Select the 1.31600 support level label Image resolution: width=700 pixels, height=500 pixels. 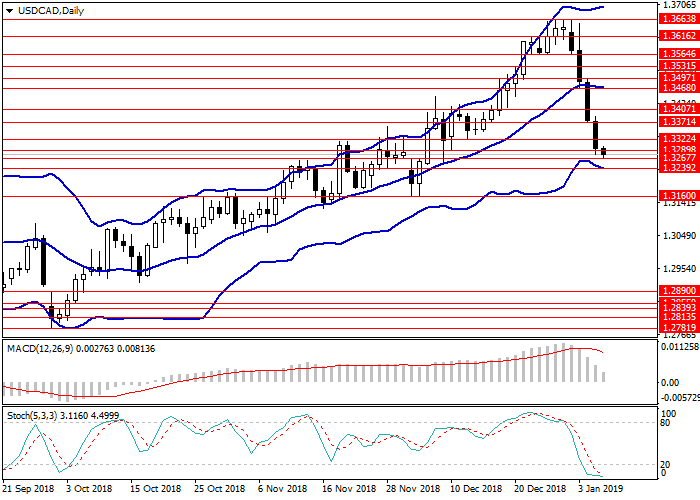click(679, 196)
